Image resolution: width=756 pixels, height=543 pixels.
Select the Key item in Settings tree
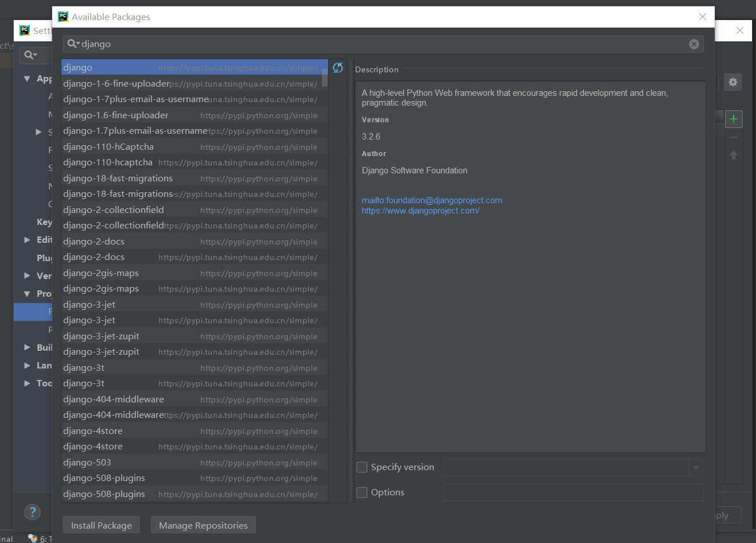click(x=44, y=222)
